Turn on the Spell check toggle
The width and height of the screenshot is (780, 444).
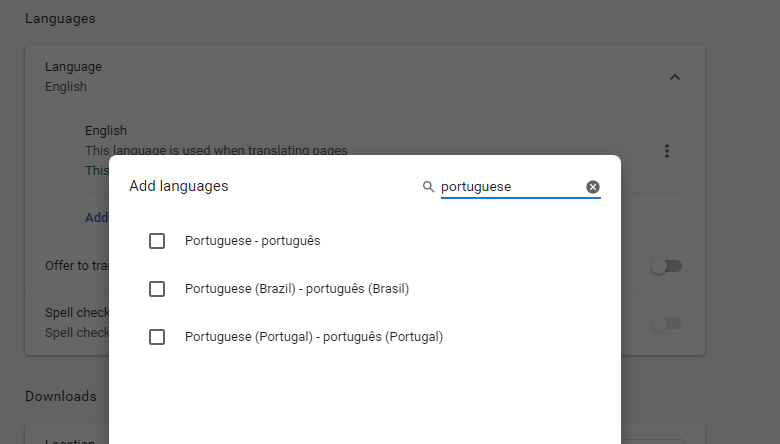coord(666,323)
